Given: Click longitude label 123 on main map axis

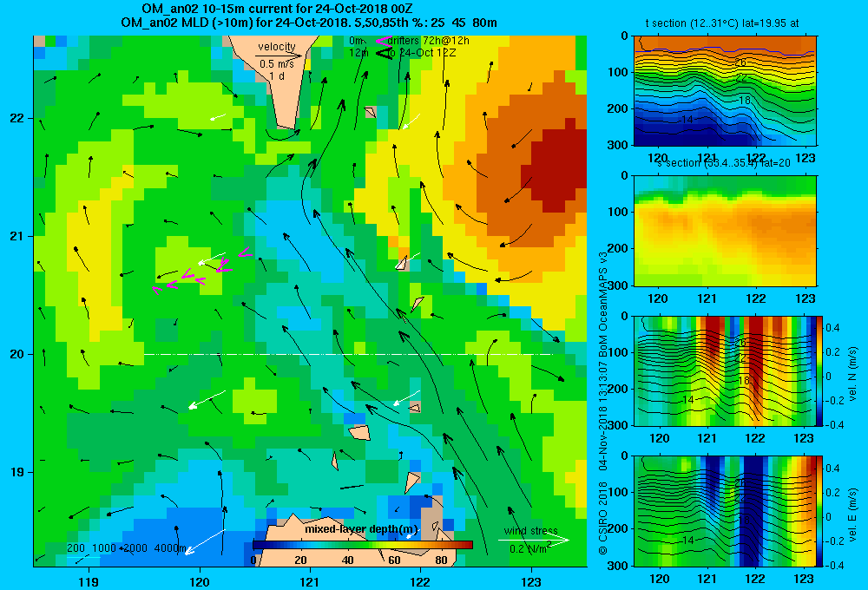Looking at the screenshot, I should [x=531, y=581].
